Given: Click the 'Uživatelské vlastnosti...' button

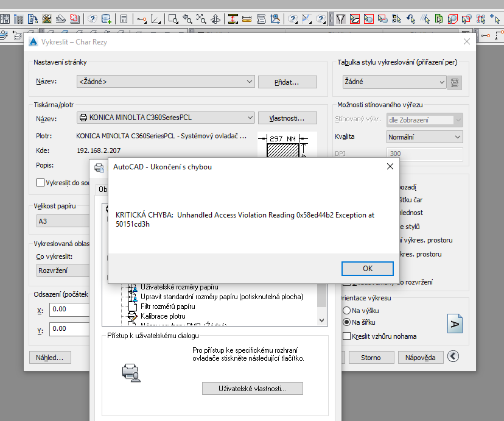Looking at the screenshot, I should pos(252,388).
